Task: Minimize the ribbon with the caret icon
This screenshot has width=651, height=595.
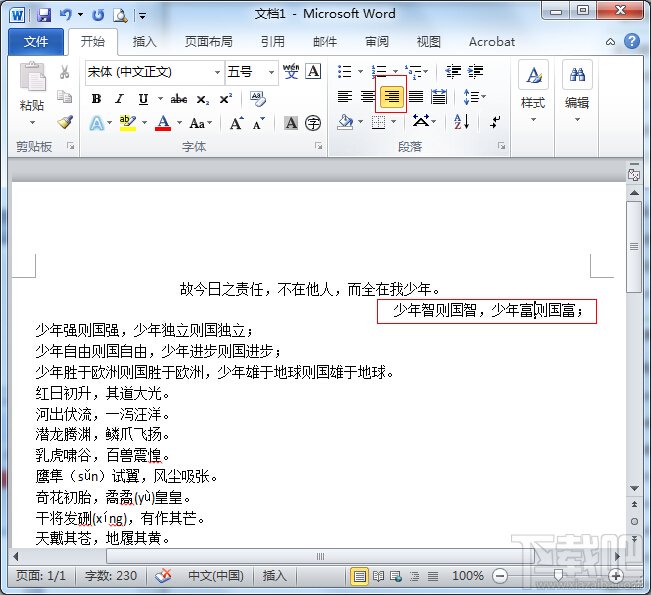Action: 610,42
